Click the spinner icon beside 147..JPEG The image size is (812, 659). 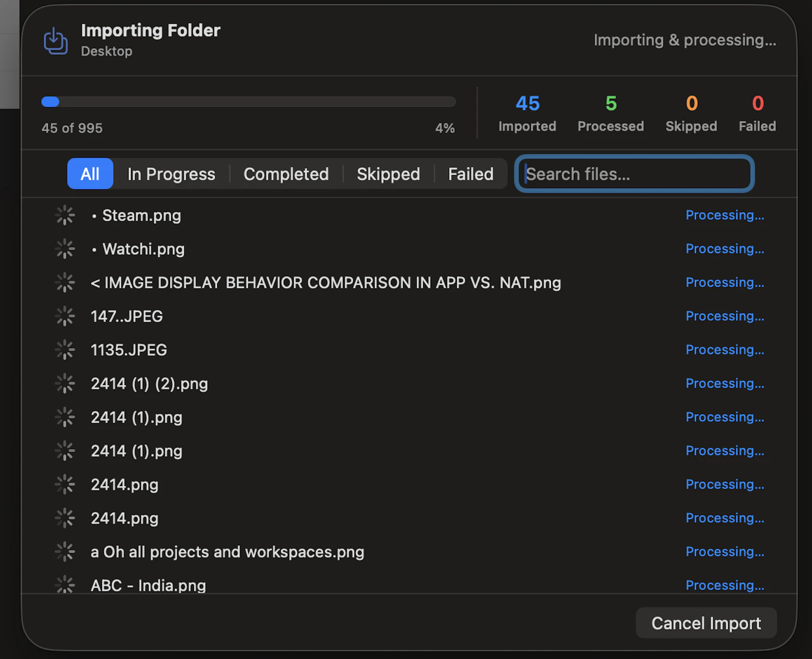65,317
